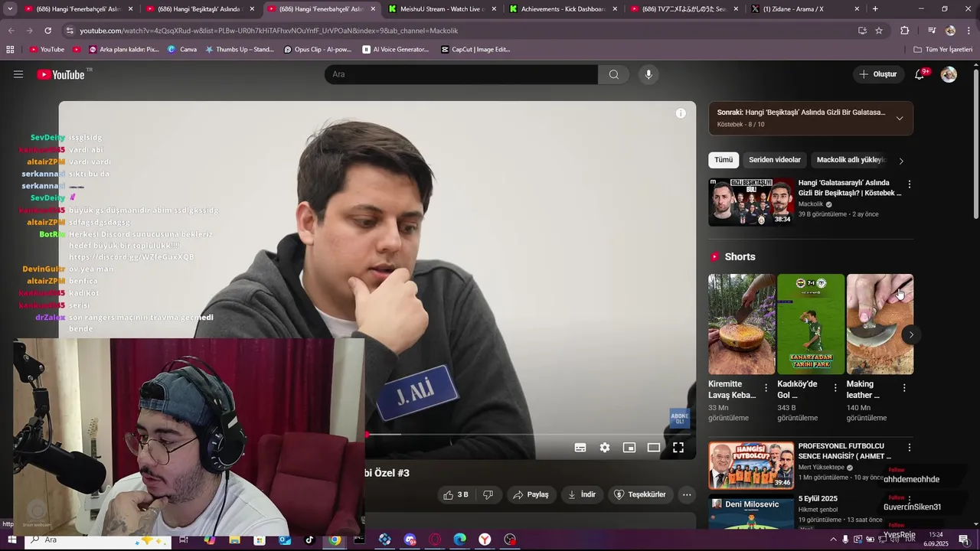
Task: Open the TikTok taskbar app
Action: (309, 540)
